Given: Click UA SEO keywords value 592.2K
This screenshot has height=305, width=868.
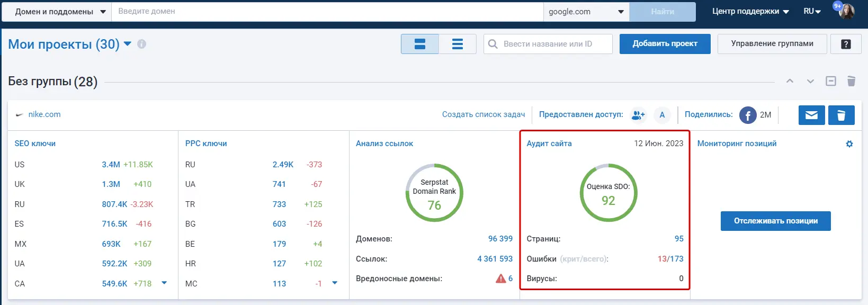Looking at the screenshot, I should tap(114, 264).
